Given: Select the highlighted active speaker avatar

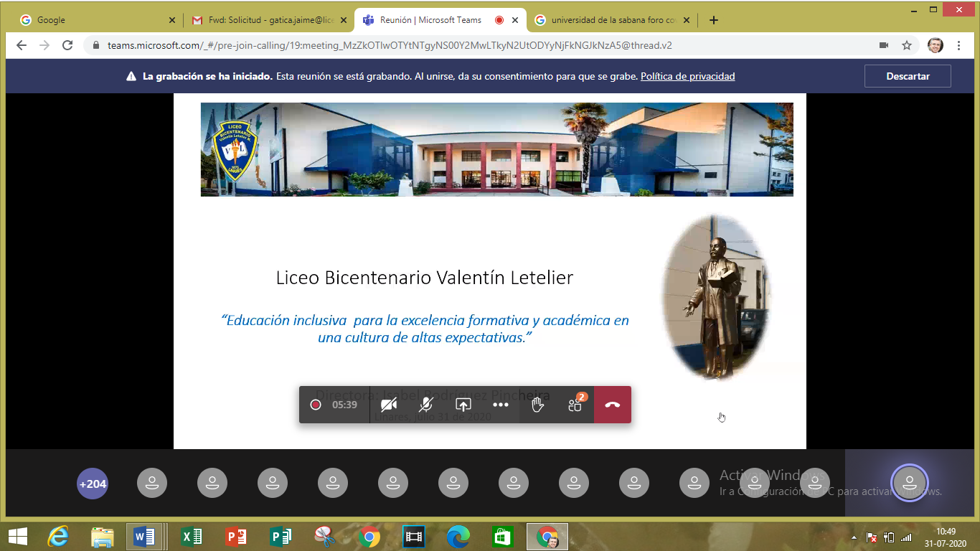Looking at the screenshot, I should (910, 483).
